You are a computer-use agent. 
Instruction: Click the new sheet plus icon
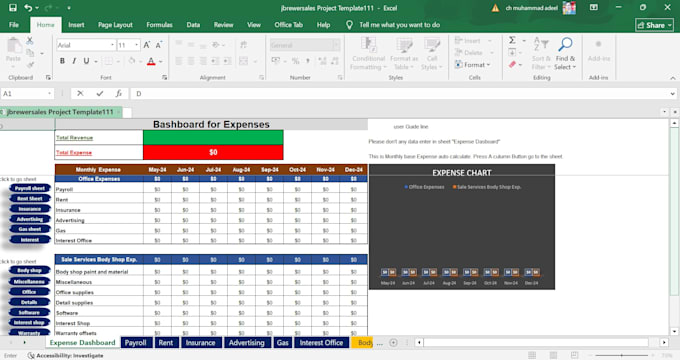(x=393, y=343)
